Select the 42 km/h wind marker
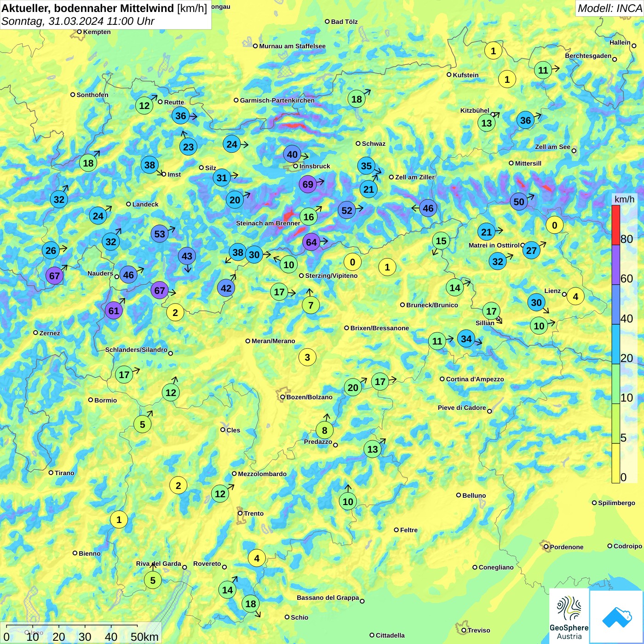Viewport: 644px width, 644px height. point(226,288)
